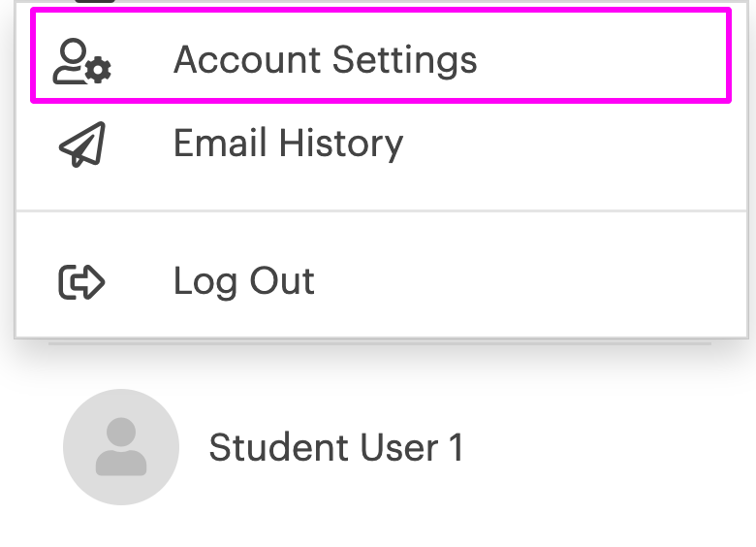Click the "Account Settings" text label
Image resolution: width=756 pixels, height=547 pixels.
click(x=325, y=60)
